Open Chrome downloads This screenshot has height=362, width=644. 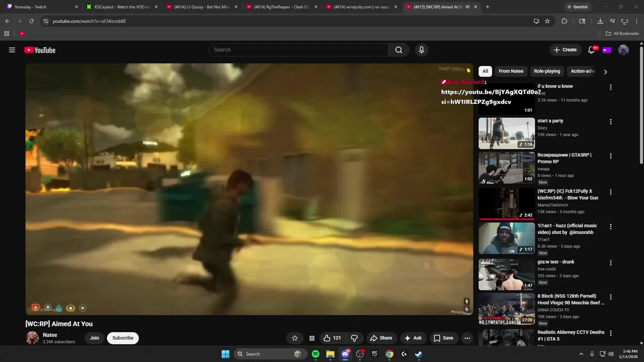(x=600, y=21)
